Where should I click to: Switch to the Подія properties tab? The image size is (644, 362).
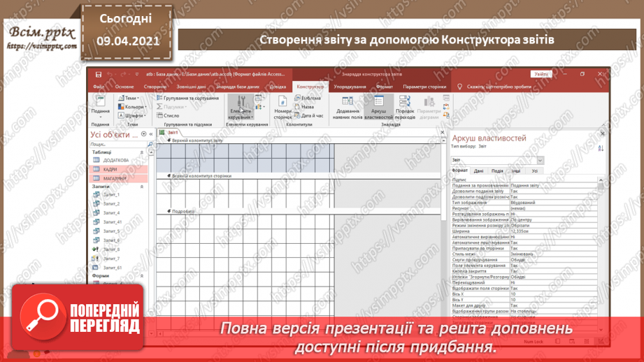pos(497,171)
